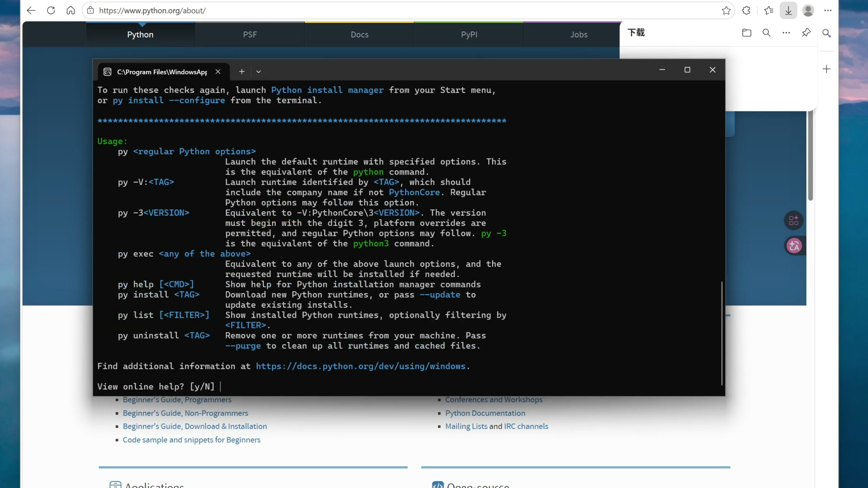Reload the python.org page

[51, 10]
